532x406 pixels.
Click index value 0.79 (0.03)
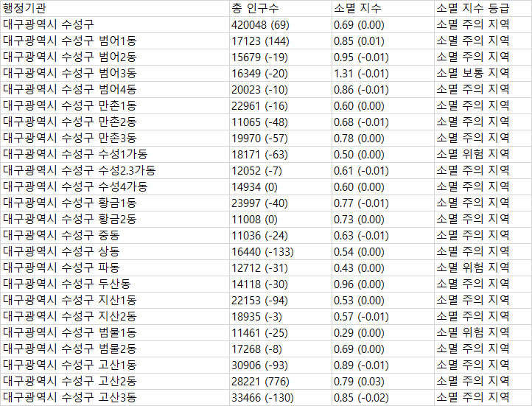[x=359, y=382]
